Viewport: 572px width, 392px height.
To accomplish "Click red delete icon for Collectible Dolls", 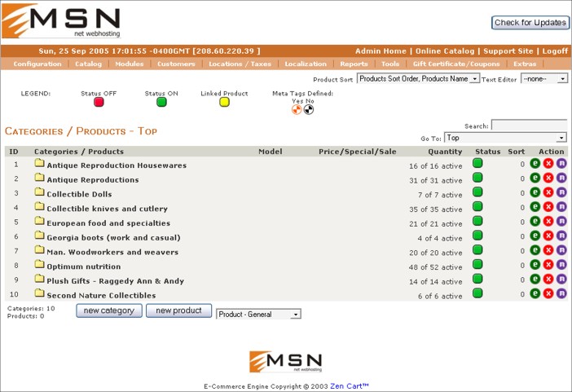I will pyautogui.click(x=548, y=193).
